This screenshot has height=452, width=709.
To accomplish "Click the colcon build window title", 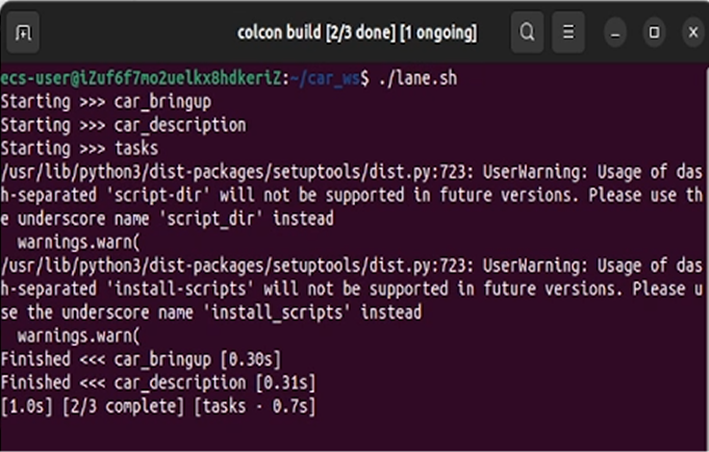I will click(x=357, y=33).
